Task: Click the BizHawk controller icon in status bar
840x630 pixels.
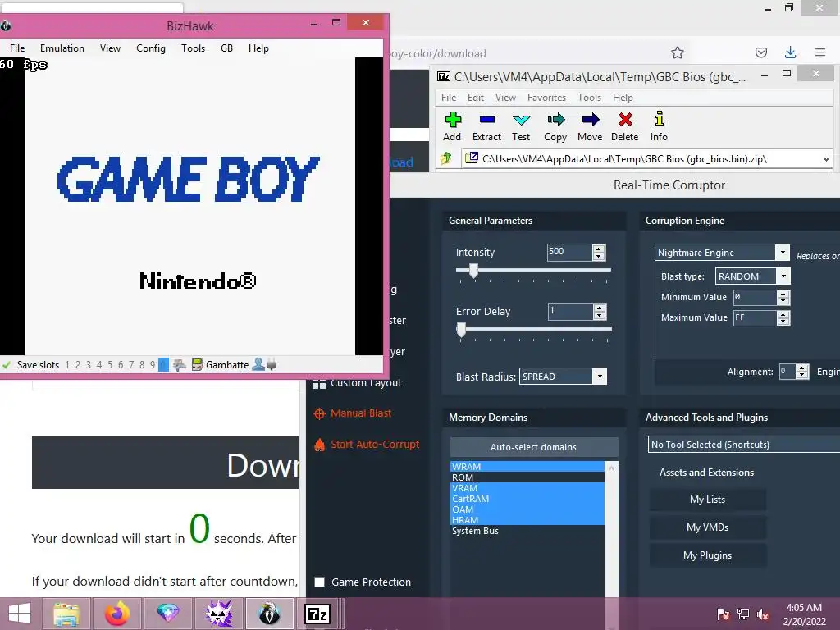Action: pyautogui.click(x=180, y=365)
